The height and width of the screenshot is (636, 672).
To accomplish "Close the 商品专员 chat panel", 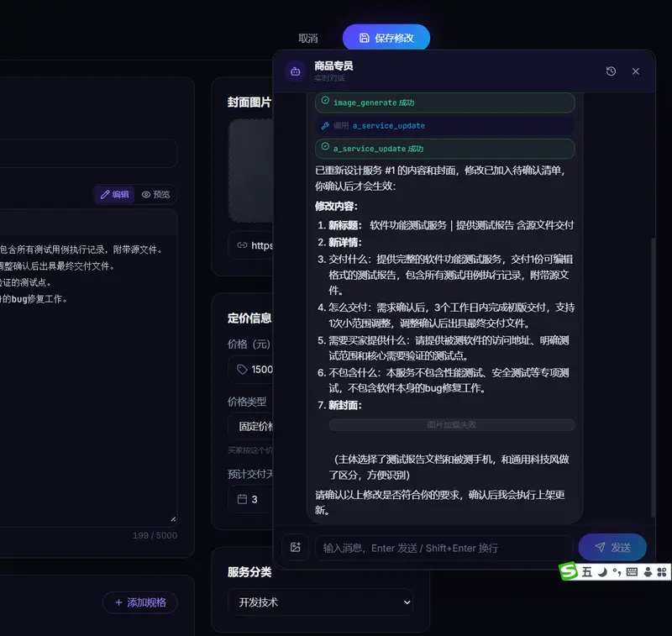I will pyautogui.click(x=636, y=71).
